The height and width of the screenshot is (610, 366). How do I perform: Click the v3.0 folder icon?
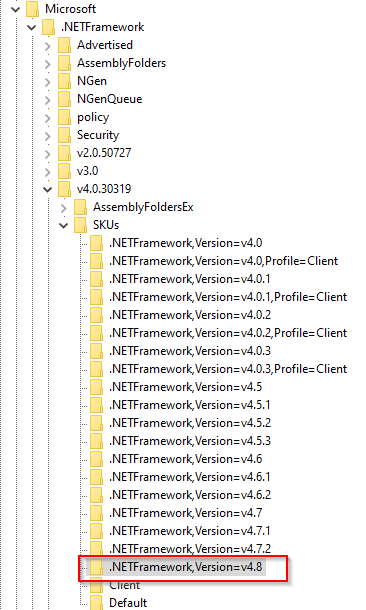pyautogui.click(x=64, y=171)
